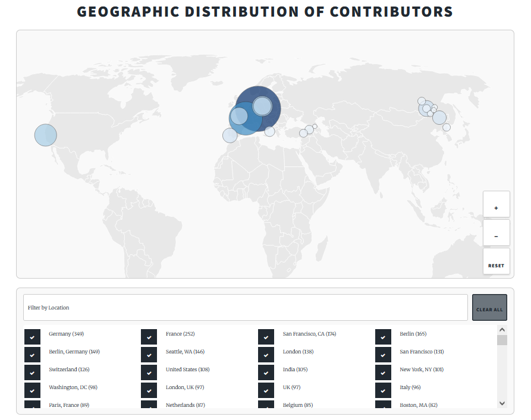Image resolution: width=531 pixels, height=420 pixels.
Task: Uncheck the France (252) filter
Action: [x=149, y=336]
